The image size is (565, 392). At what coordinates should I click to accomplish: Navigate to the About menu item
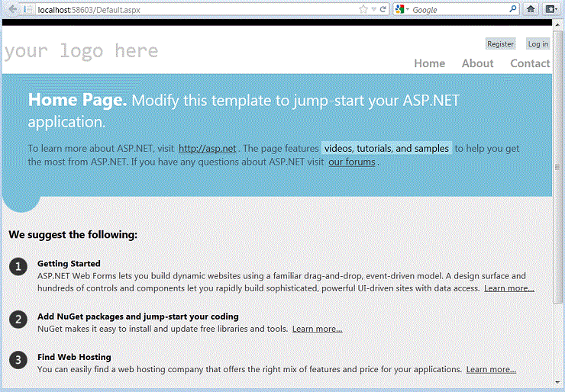(x=477, y=63)
